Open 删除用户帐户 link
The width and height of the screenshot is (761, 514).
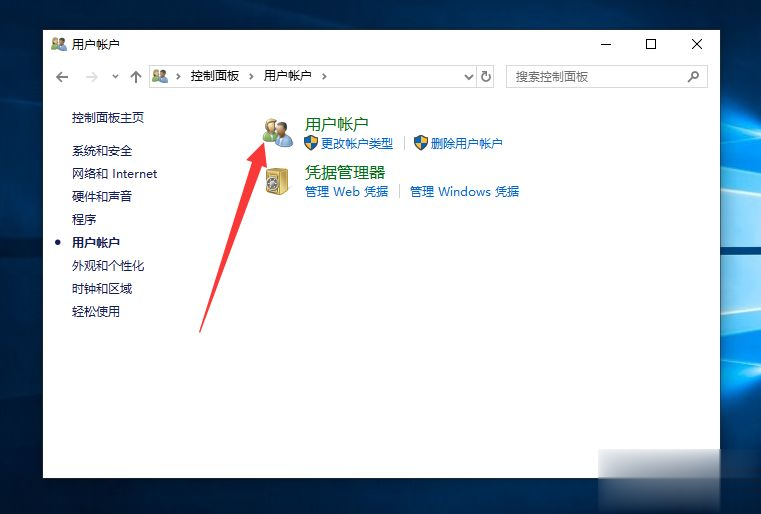click(x=466, y=143)
